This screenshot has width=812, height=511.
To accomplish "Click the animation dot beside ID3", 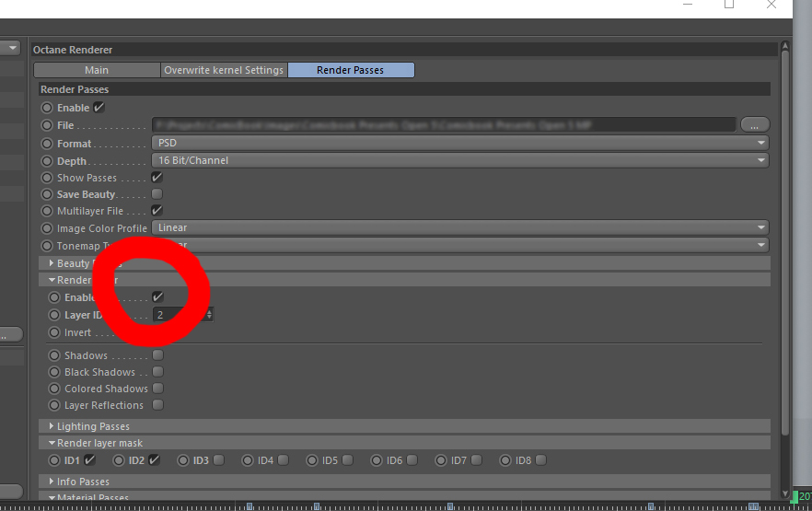I will point(183,460).
